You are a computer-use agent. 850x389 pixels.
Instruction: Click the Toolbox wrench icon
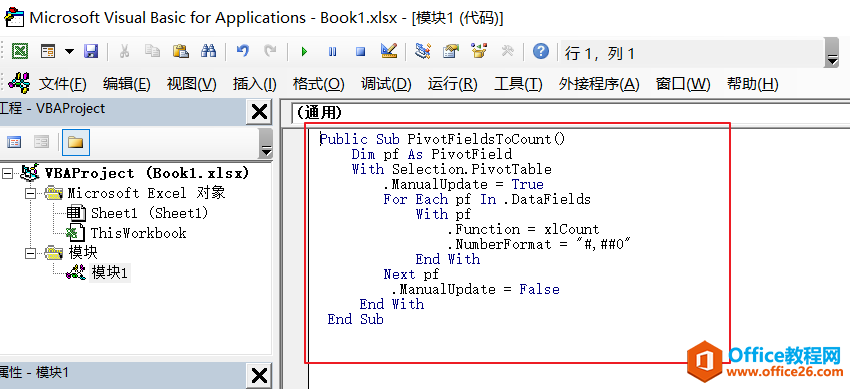point(507,51)
